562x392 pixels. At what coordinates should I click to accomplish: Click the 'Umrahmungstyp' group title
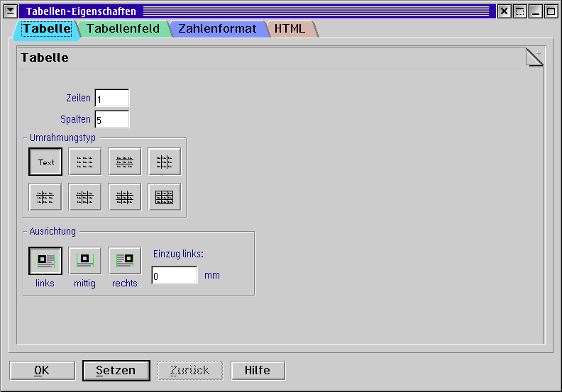point(62,138)
